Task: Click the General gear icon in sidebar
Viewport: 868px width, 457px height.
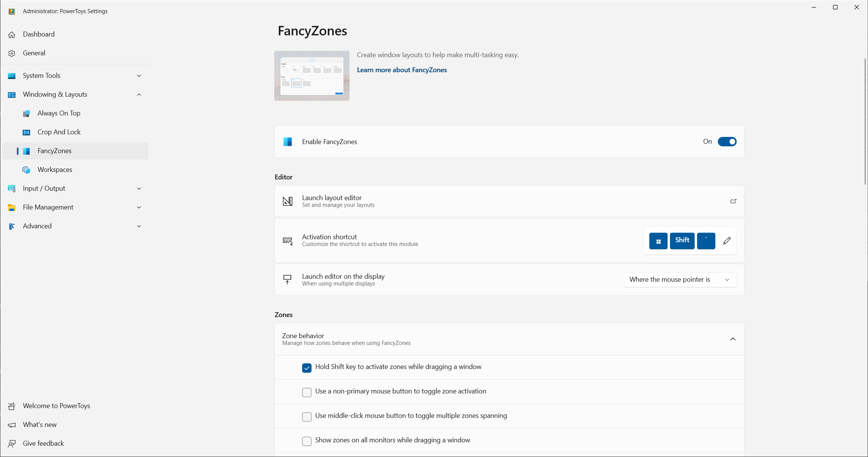Action: coord(12,53)
